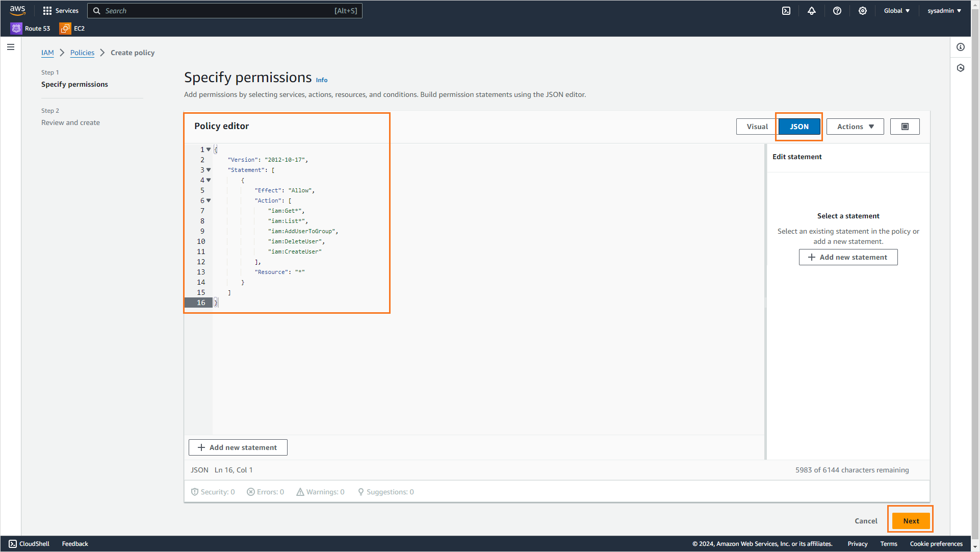980x552 pixels.
Task: Open the Route 53 shortcut icon
Action: point(17,29)
